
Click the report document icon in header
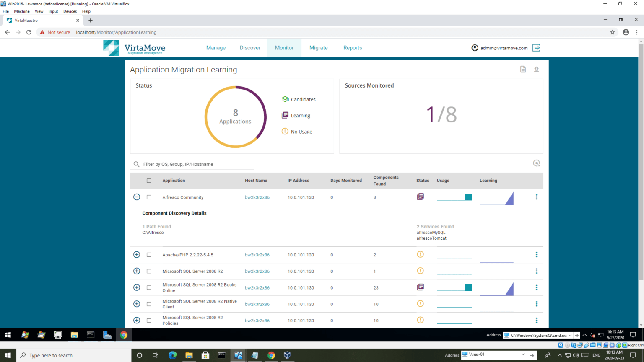point(523,70)
